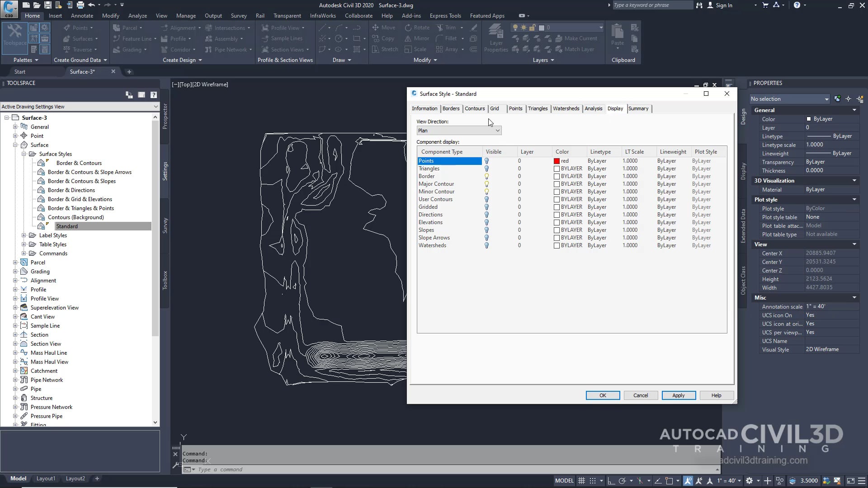Click the OK button in dialog
This screenshot has width=868, height=488.
pyautogui.click(x=603, y=395)
